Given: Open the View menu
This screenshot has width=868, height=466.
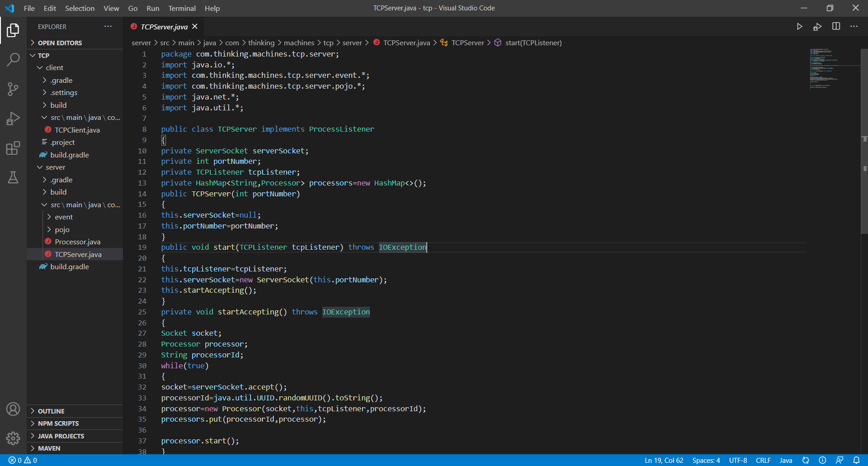Looking at the screenshot, I should coord(111,8).
